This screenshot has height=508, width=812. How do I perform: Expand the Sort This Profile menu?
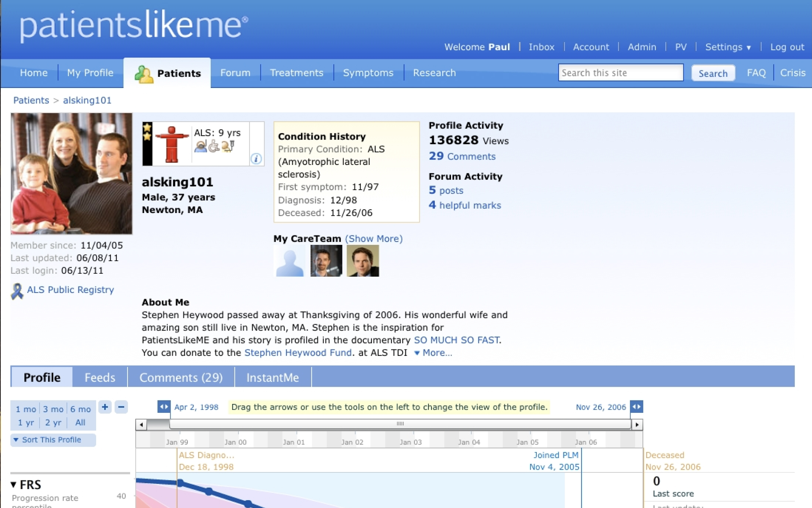pos(51,440)
